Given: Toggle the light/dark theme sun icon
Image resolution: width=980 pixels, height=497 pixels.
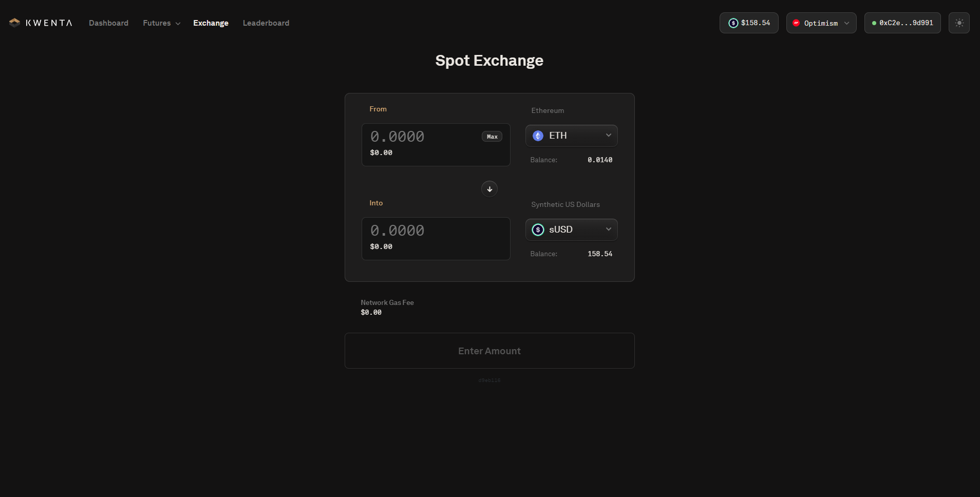Looking at the screenshot, I should pyautogui.click(x=958, y=23).
